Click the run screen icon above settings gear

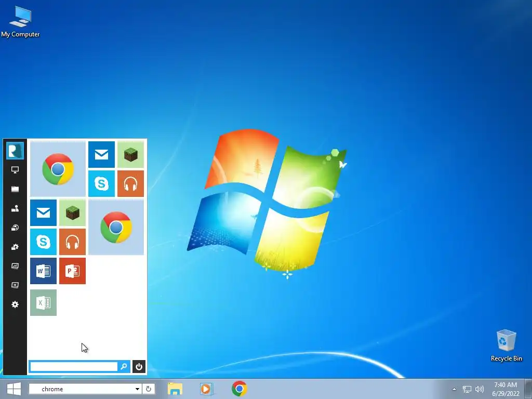15,285
